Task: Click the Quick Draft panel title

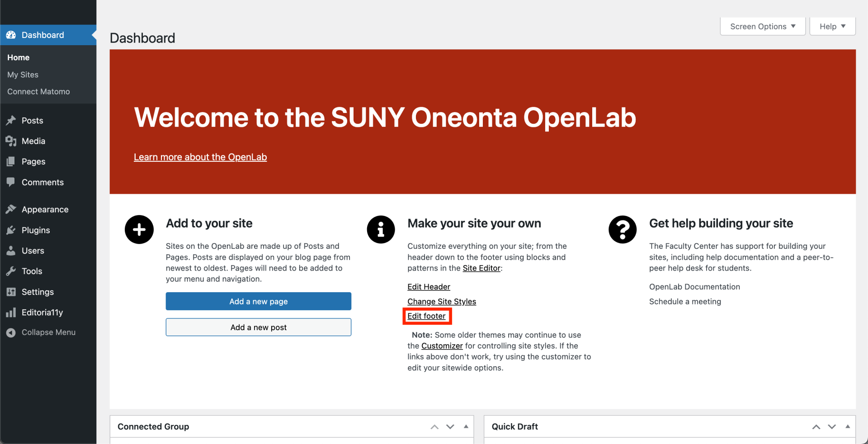Action: tap(514, 427)
